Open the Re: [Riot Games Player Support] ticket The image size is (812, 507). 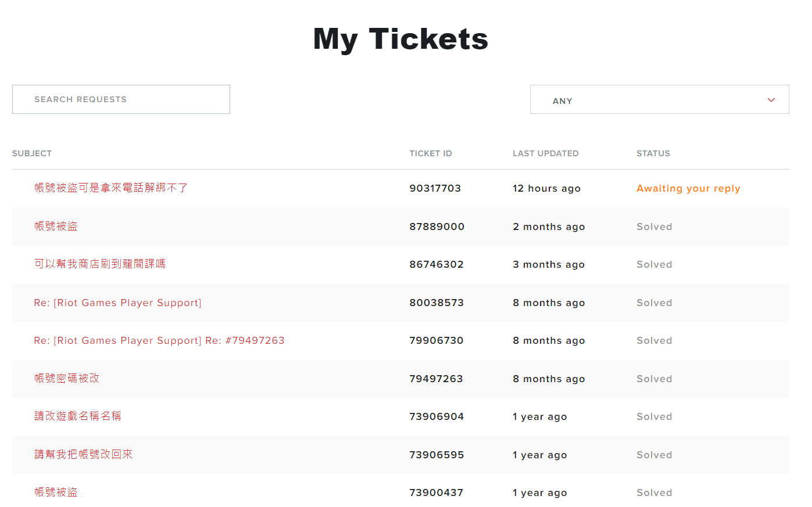(118, 303)
